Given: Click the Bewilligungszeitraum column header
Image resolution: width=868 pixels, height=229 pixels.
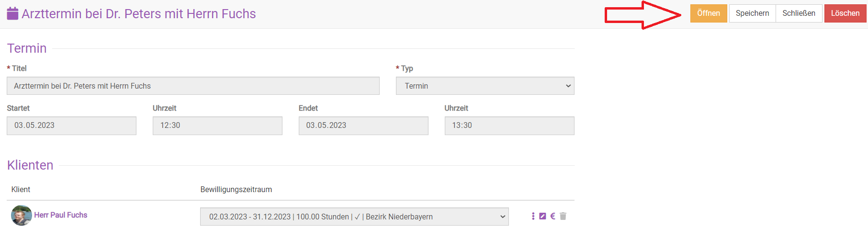Looking at the screenshot, I should tap(236, 190).
